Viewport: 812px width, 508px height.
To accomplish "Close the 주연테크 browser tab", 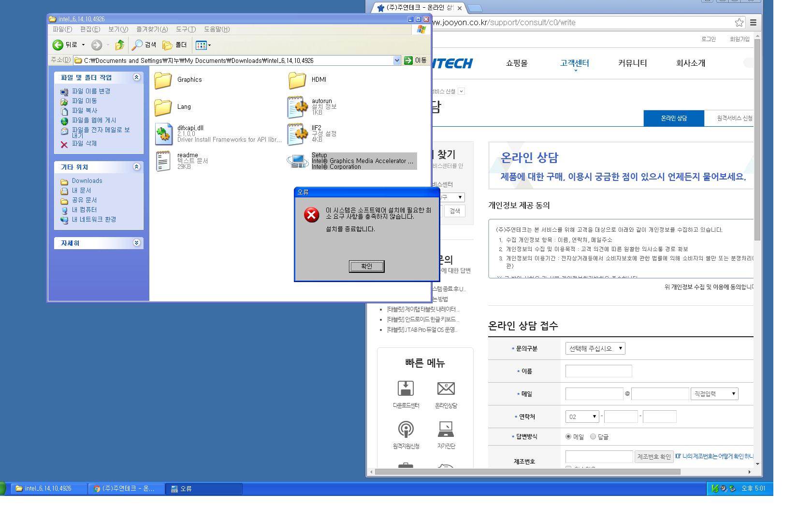I will [x=459, y=8].
